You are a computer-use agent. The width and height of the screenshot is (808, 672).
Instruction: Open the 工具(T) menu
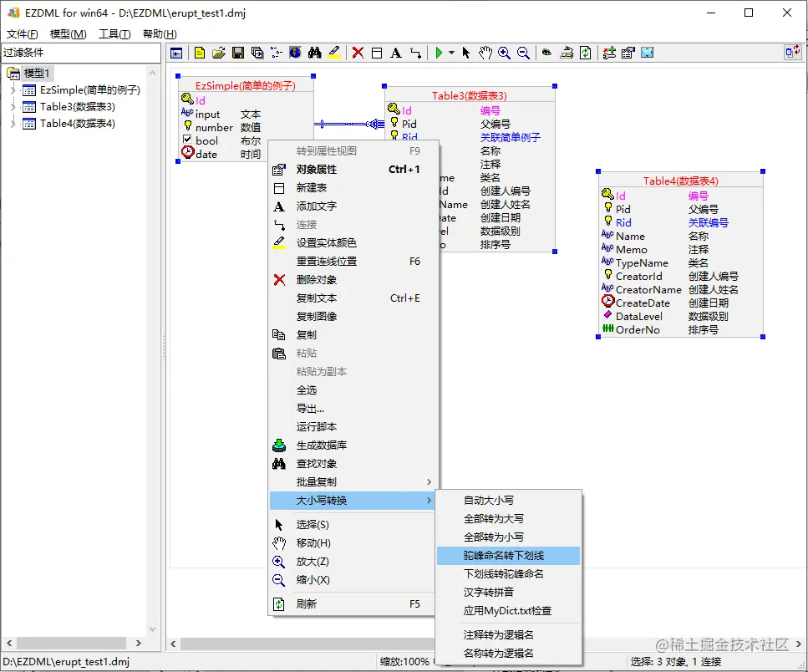(x=114, y=34)
